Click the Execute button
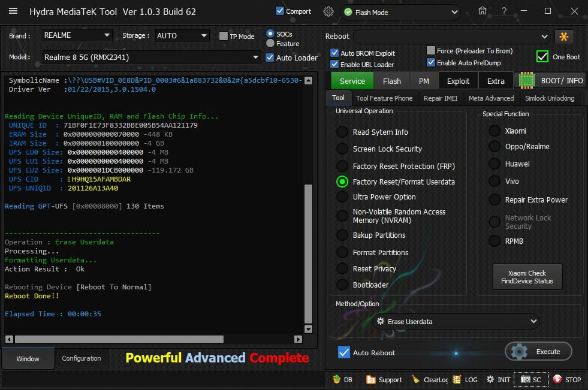 [538, 352]
